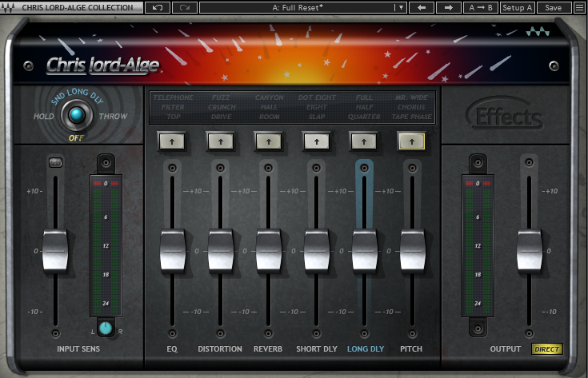Click the L/R balance knob below input meter
This screenshot has height=378, width=588.
pyautogui.click(x=106, y=327)
